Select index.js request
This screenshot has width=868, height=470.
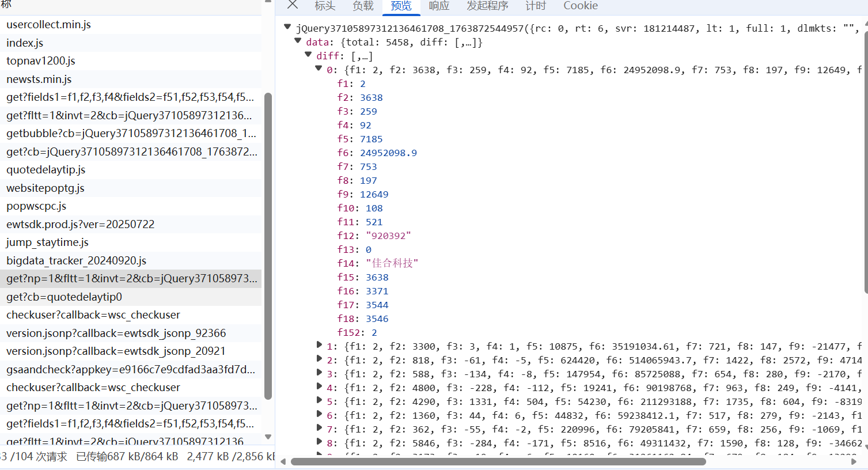click(131, 43)
